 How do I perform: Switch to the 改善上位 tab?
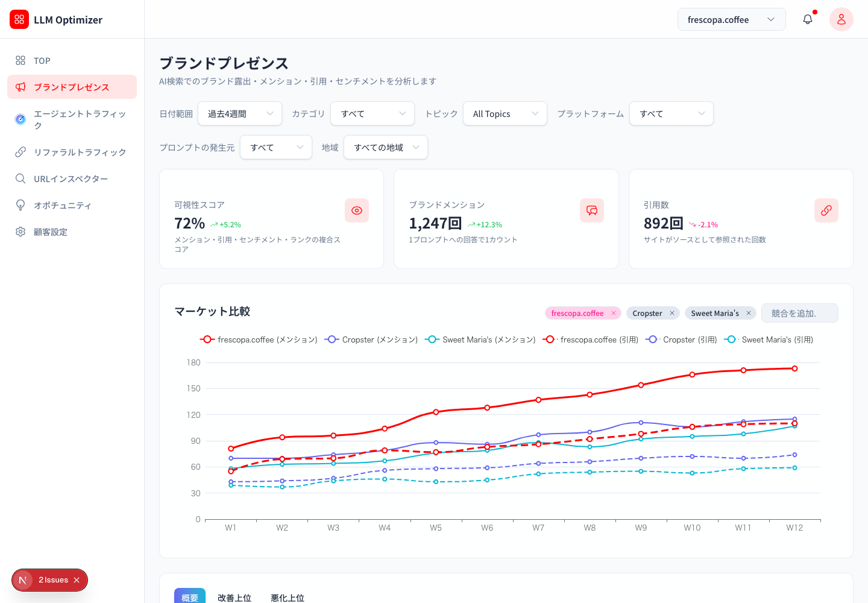pyautogui.click(x=234, y=597)
